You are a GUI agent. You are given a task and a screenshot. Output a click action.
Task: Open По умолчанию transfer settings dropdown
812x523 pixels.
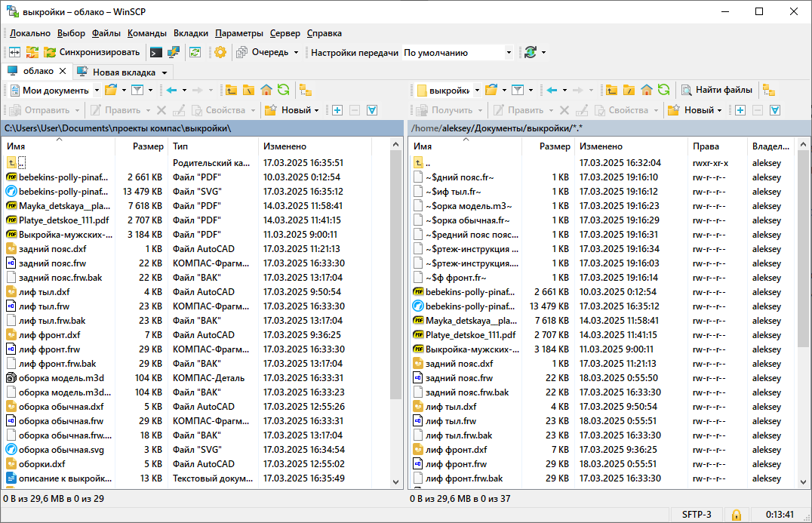tap(509, 52)
